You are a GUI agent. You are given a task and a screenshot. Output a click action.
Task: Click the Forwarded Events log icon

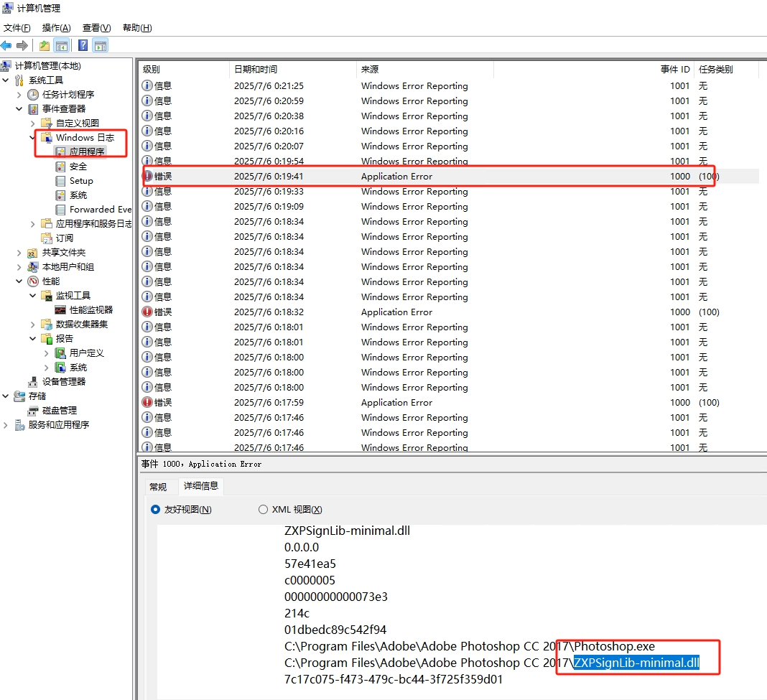pyautogui.click(x=60, y=210)
